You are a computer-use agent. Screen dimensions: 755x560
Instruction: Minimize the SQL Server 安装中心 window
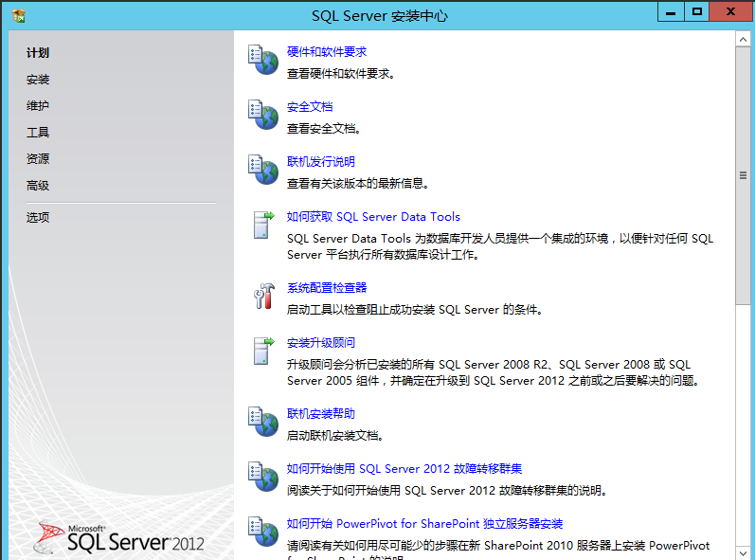pos(671,12)
